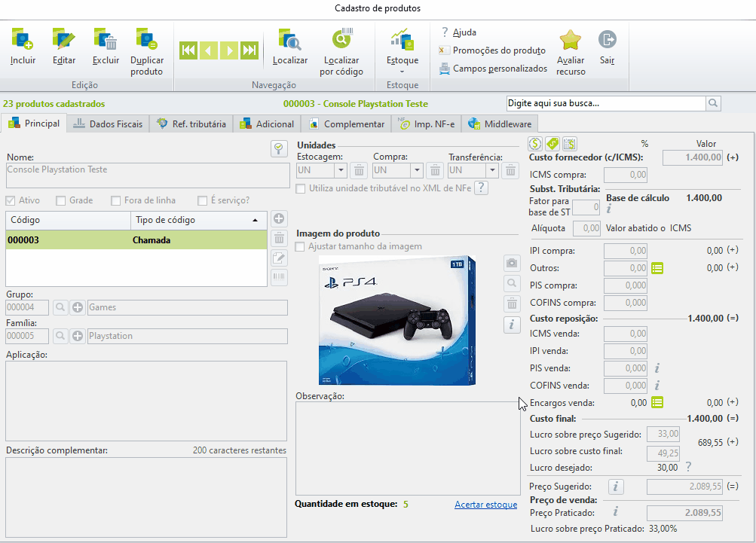
Task: Toggle Utiliza unidade tributável checkbox
Action: tap(301, 188)
